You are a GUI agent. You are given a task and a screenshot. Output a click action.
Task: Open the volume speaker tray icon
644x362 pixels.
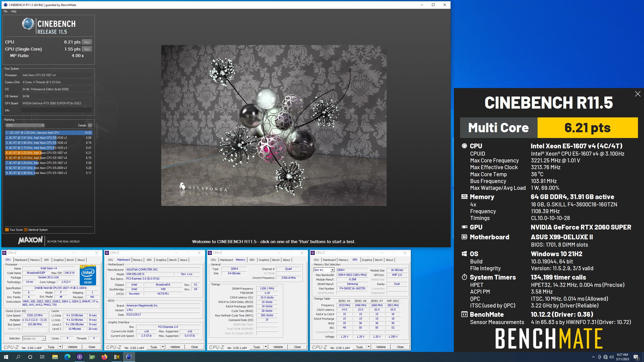tap(612, 357)
